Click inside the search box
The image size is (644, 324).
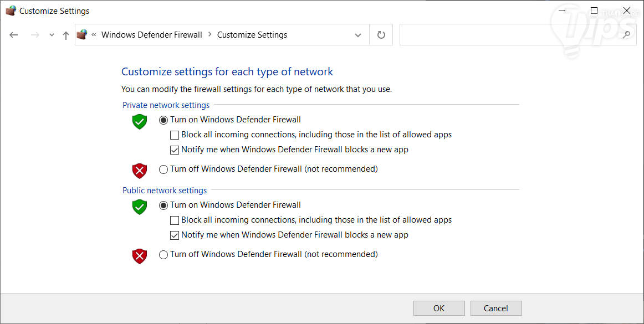[x=510, y=35]
